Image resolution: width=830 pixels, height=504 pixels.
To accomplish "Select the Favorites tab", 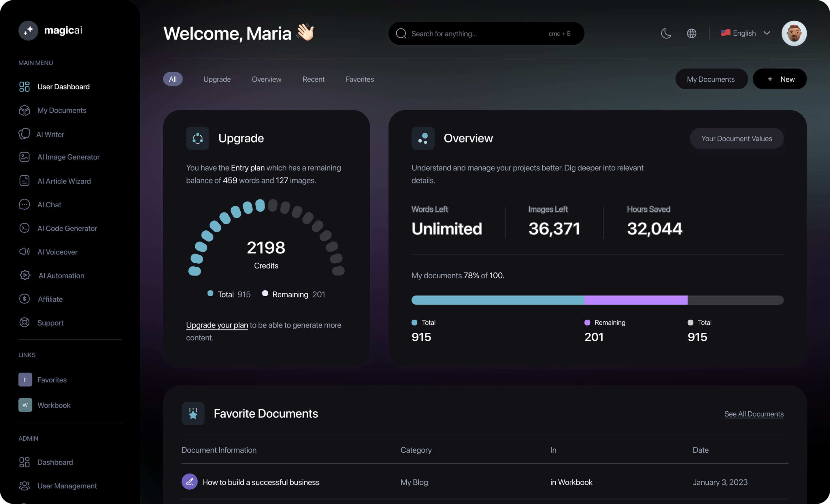I will tap(360, 79).
